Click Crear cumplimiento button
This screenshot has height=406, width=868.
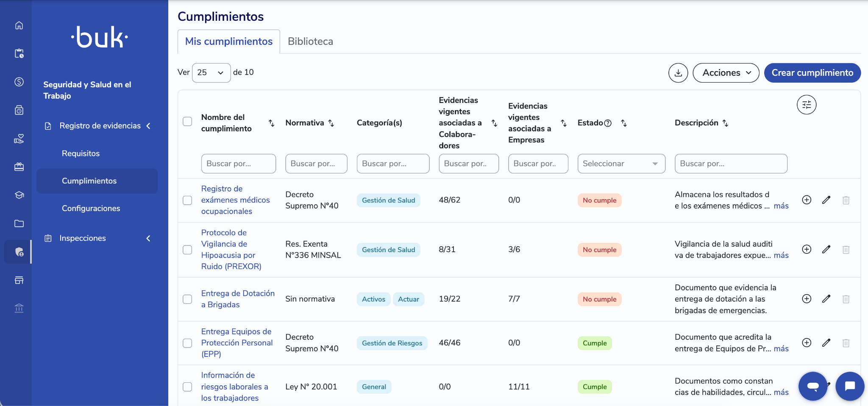pos(812,73)
